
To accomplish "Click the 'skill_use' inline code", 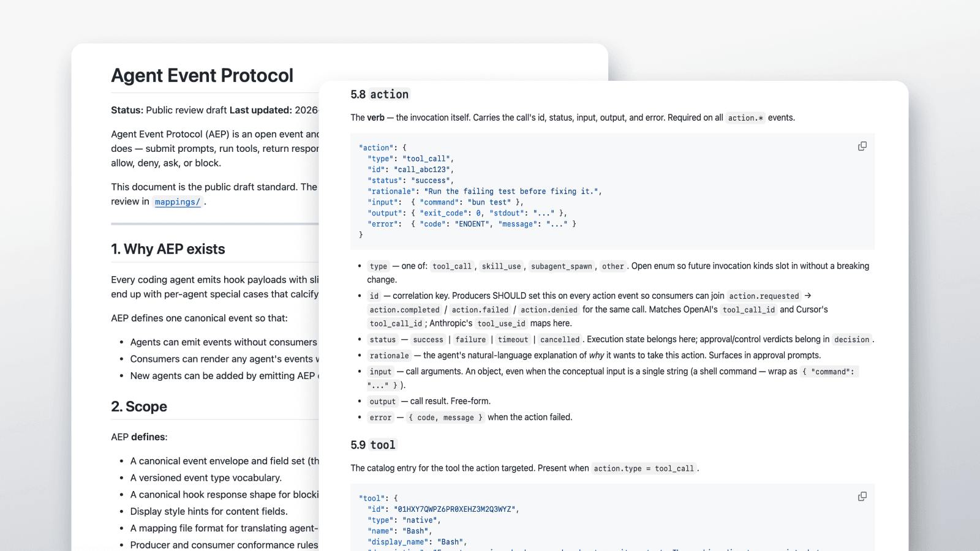I will (501, 266).
